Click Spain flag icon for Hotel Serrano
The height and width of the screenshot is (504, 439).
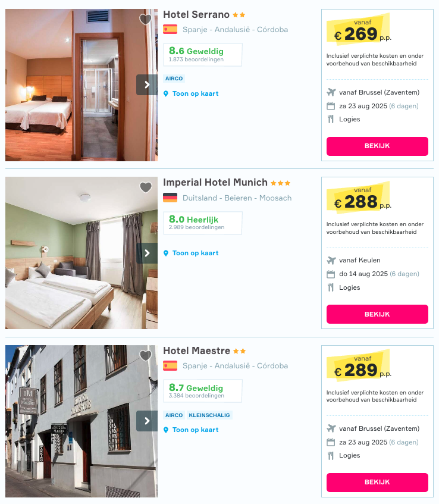click(170, 29)
